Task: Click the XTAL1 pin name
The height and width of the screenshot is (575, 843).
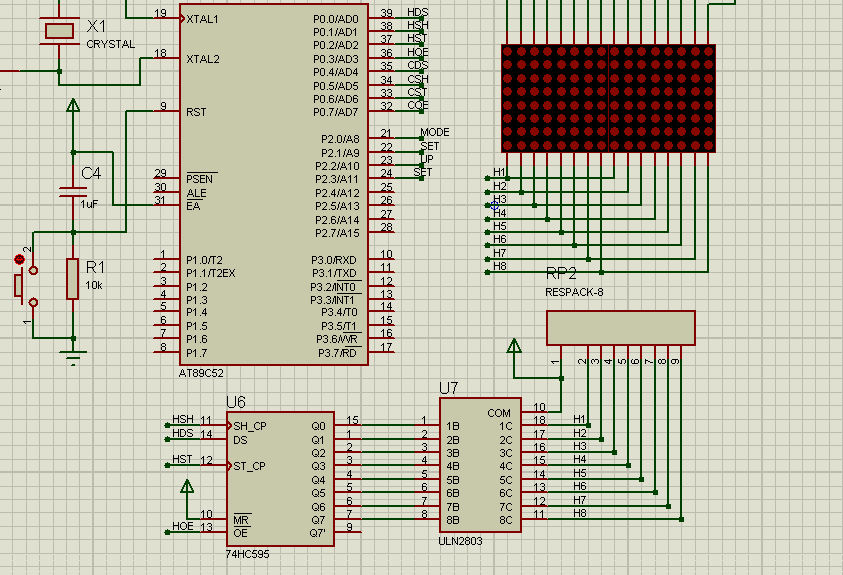Action: click(202, 19)
